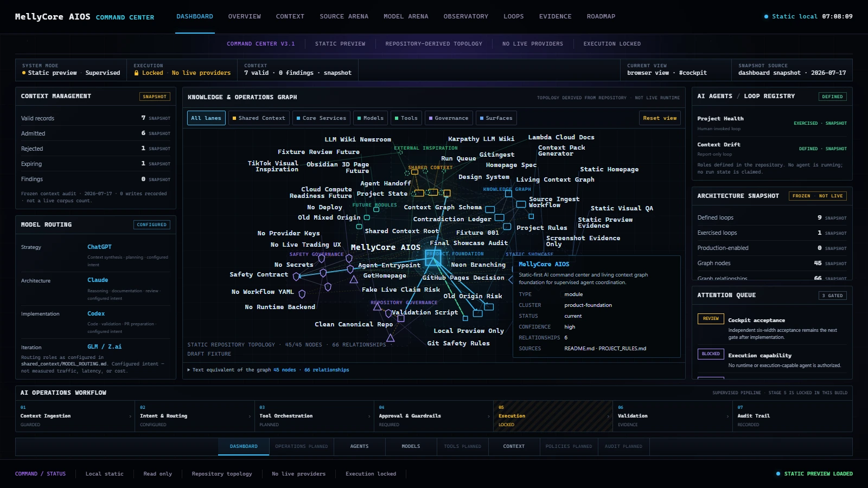Select the AUDIT PLANNED bottom tab

pyautogui.click(x=624, y=446)
